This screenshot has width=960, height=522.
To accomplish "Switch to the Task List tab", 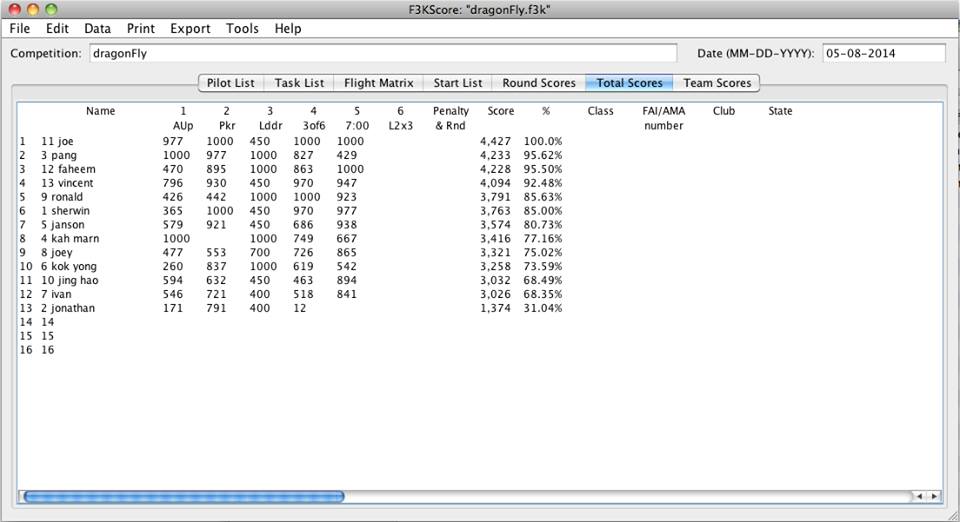I will pyautogui.click(x=299, y=83).
